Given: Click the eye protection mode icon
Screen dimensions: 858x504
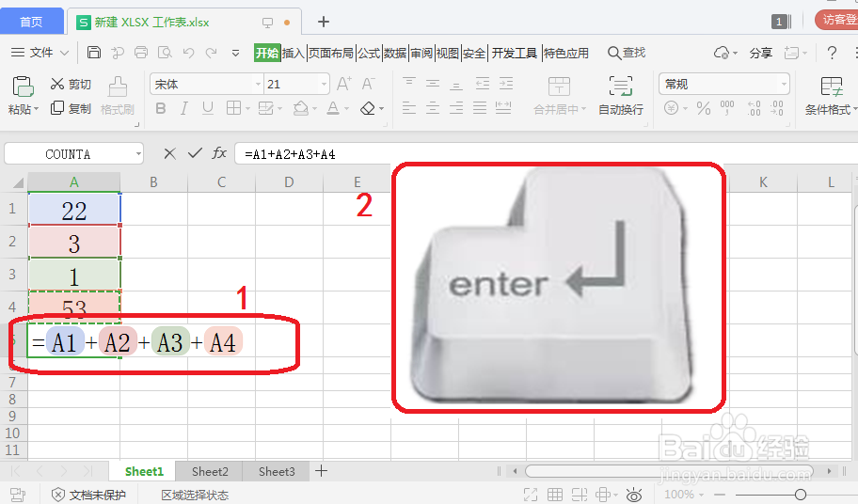Looking at the screenshot, I should click(x=634, y=495).
